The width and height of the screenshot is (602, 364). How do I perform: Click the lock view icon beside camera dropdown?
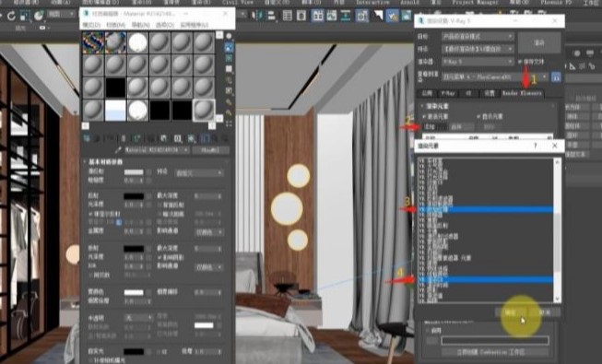(x=556, y=77)
